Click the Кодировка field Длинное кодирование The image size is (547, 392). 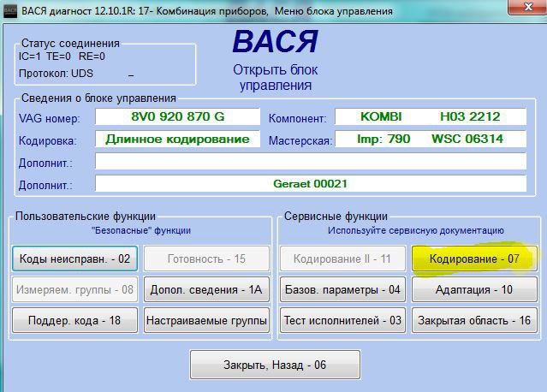coord(177,139)
